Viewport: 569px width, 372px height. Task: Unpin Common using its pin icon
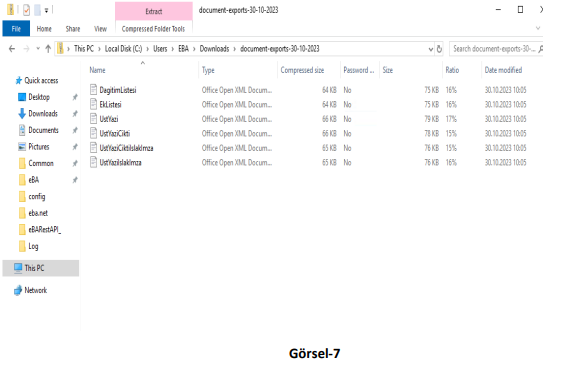[x=75, y=163]
